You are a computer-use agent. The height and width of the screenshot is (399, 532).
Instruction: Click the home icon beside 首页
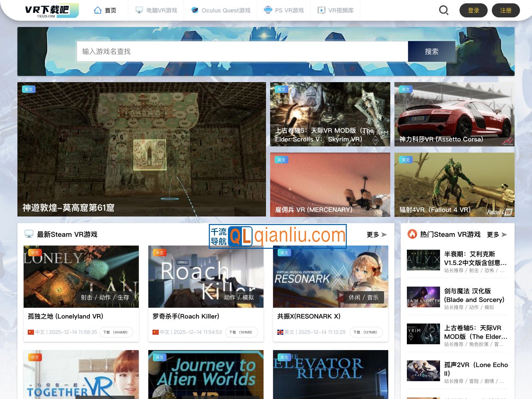click(98, 10)
